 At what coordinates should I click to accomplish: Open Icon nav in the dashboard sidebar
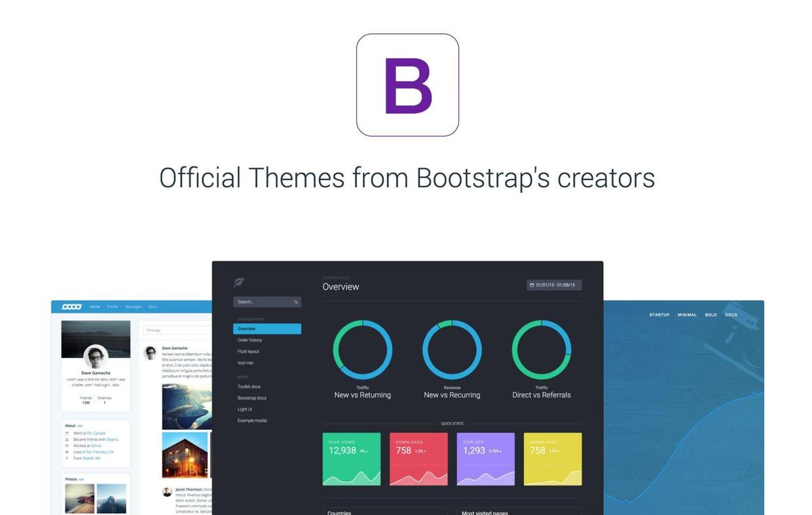coord(246,363)
